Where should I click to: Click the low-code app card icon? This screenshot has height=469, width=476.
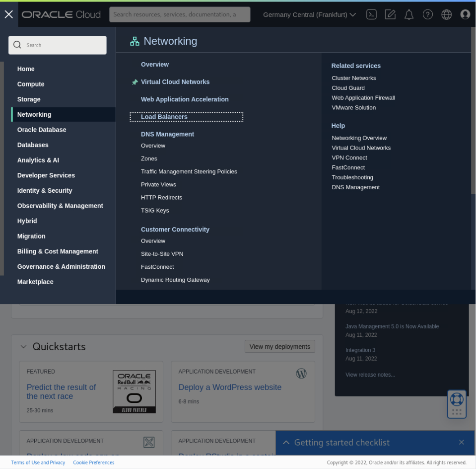pyautogui.click(x=149, y=442)
